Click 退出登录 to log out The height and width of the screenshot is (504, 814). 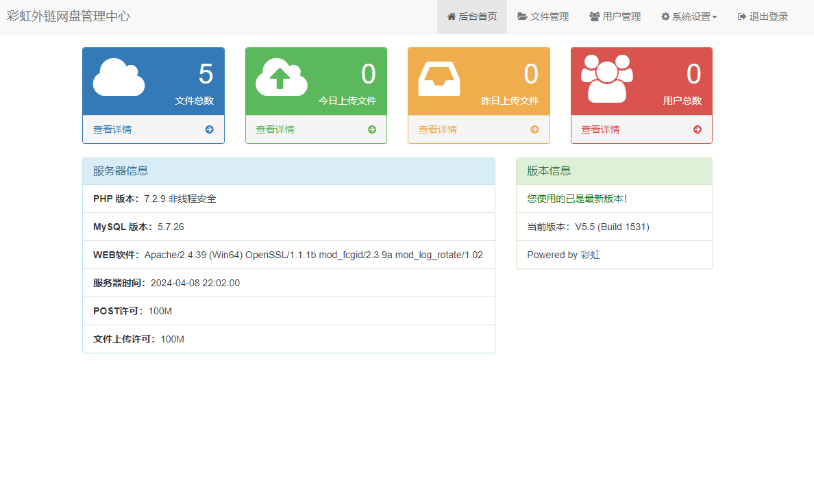tap(763, 16)
